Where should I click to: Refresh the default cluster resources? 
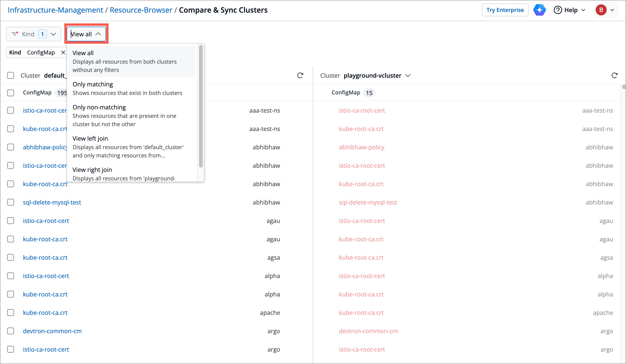[300, 75]
